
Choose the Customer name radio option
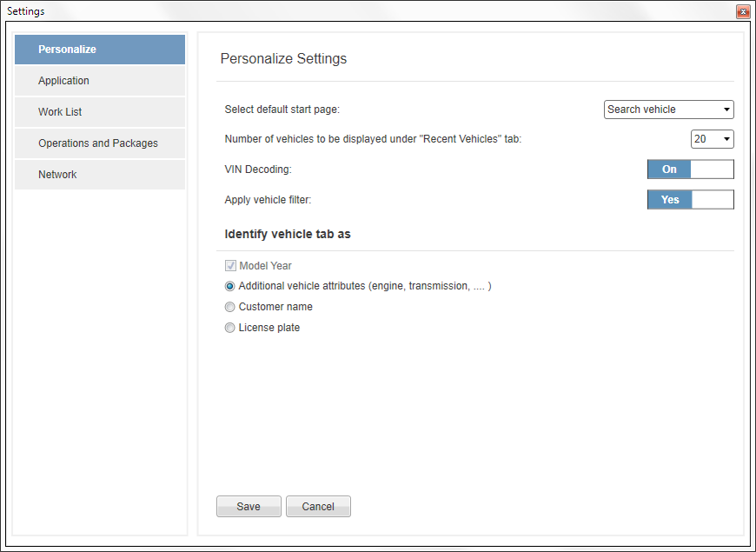[230, 307]
